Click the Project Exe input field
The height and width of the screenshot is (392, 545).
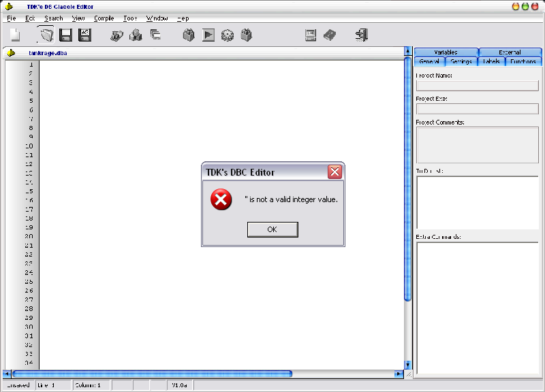point(478,109)
